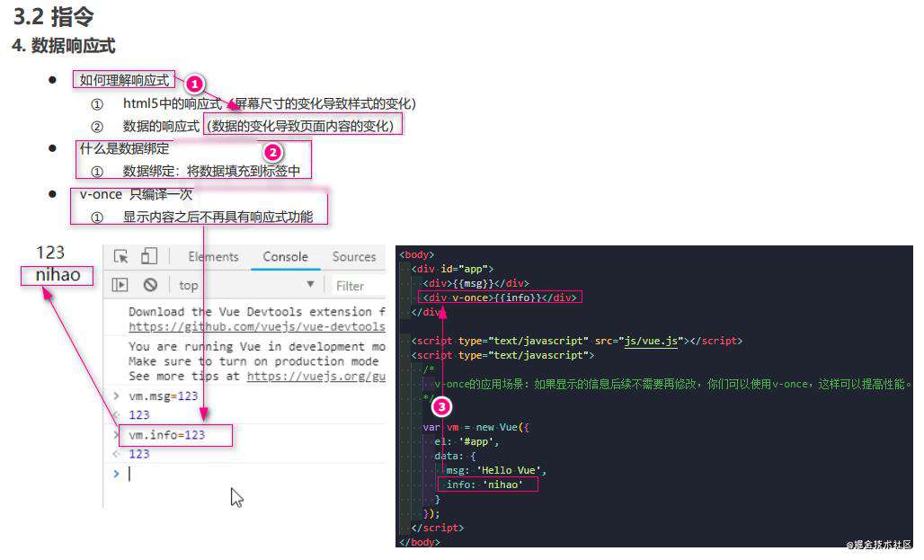The width and height of the screenshot is (924, 560).
Task: Click the console input prompt line
Action: (248, 474)
